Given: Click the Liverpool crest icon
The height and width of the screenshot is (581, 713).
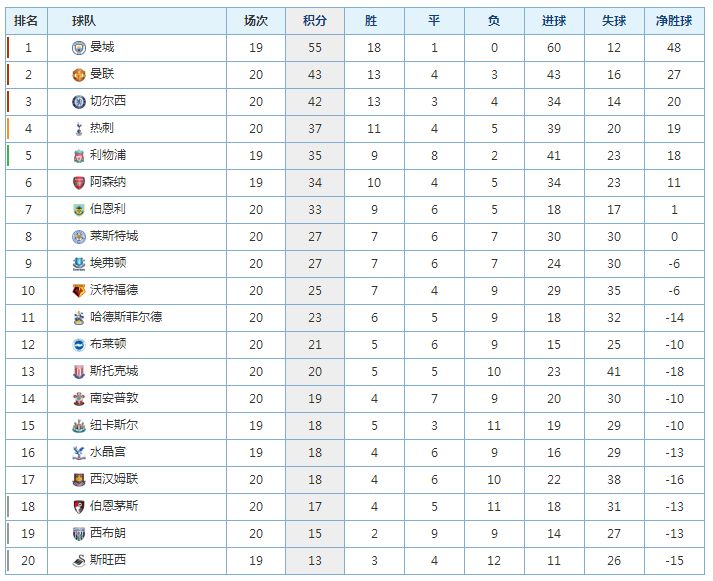Looking at the screenshot, I should click(x=79, y=156).
